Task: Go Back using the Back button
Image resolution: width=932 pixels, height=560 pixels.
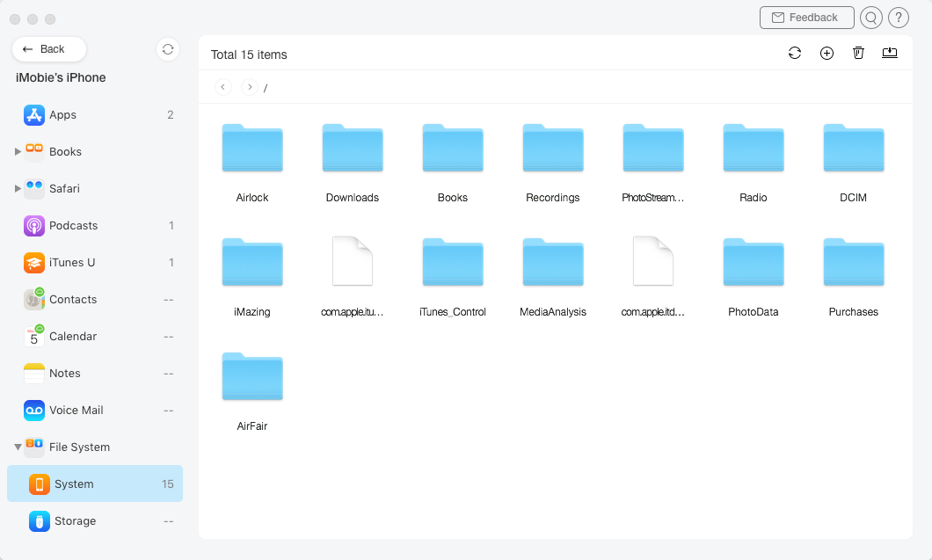Action: pos(49,49)
